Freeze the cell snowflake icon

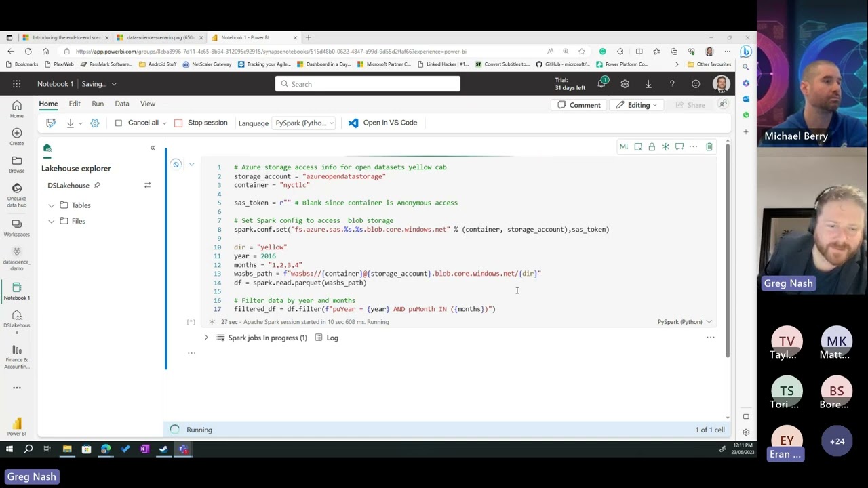click(665, 146)
